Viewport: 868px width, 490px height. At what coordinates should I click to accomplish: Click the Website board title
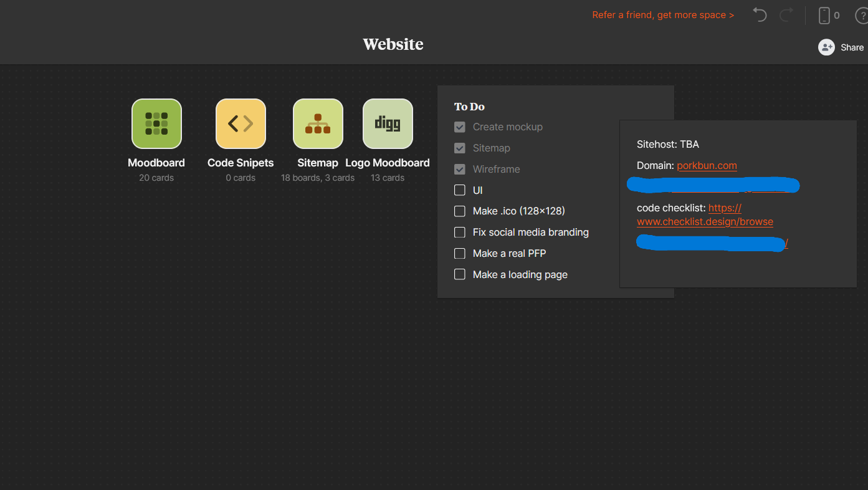(393, 44)
